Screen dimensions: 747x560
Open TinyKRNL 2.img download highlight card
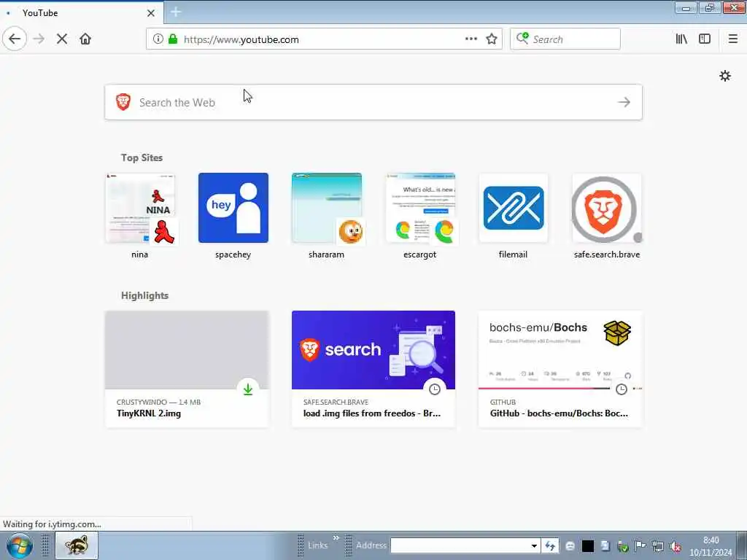[187, 368]
